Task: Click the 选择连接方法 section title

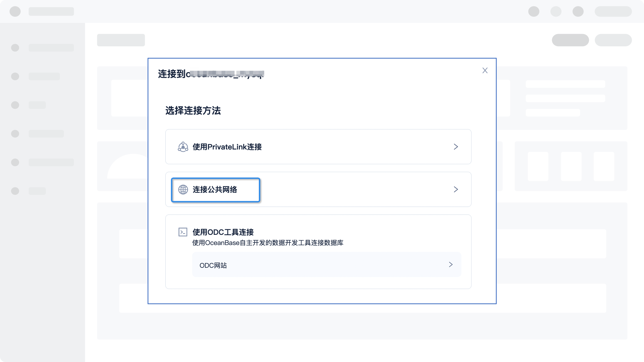Action: pyautogui.click(x=193, y=111)
